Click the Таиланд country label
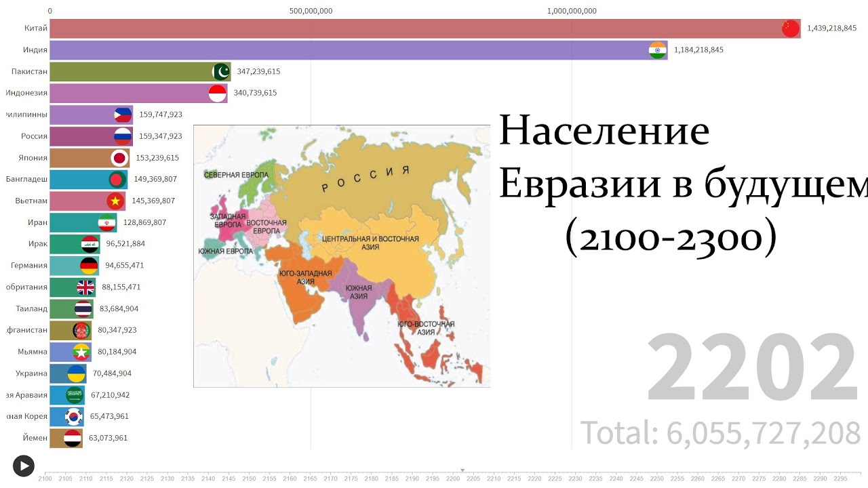 pos(32,308)
